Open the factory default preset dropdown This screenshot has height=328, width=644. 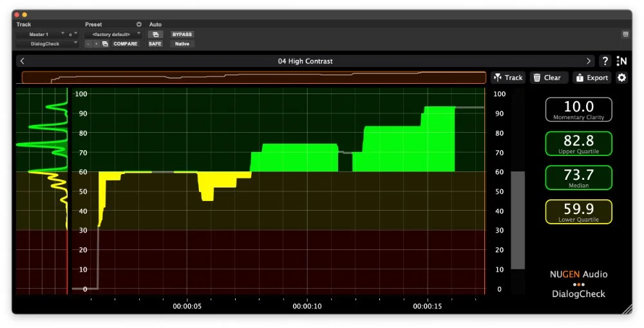[113, 34]
